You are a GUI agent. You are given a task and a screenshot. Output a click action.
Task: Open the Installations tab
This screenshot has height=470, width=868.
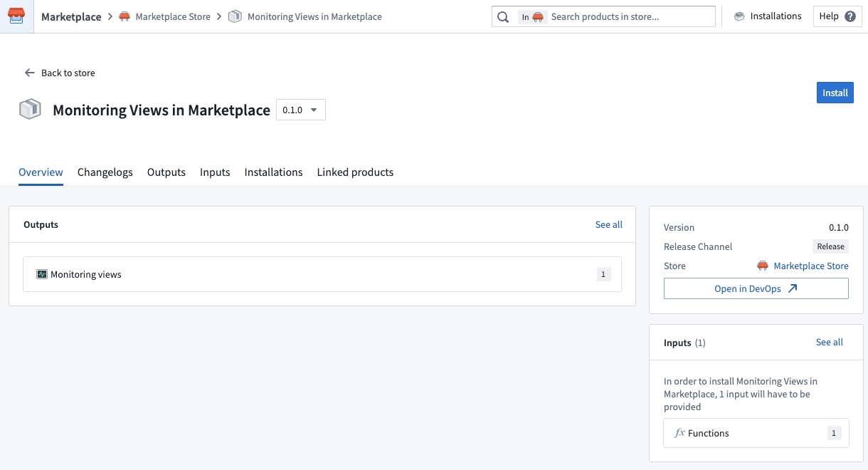273,172
